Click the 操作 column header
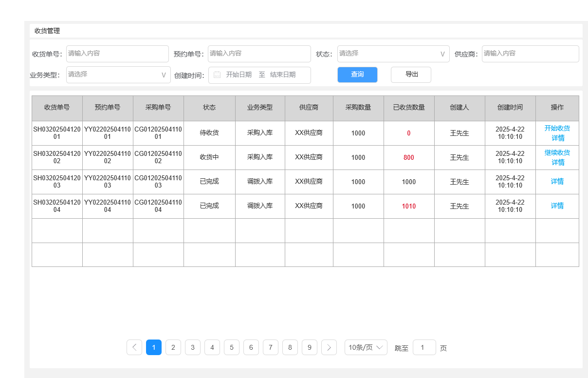 pyautogui.click(x=557, y=108)
